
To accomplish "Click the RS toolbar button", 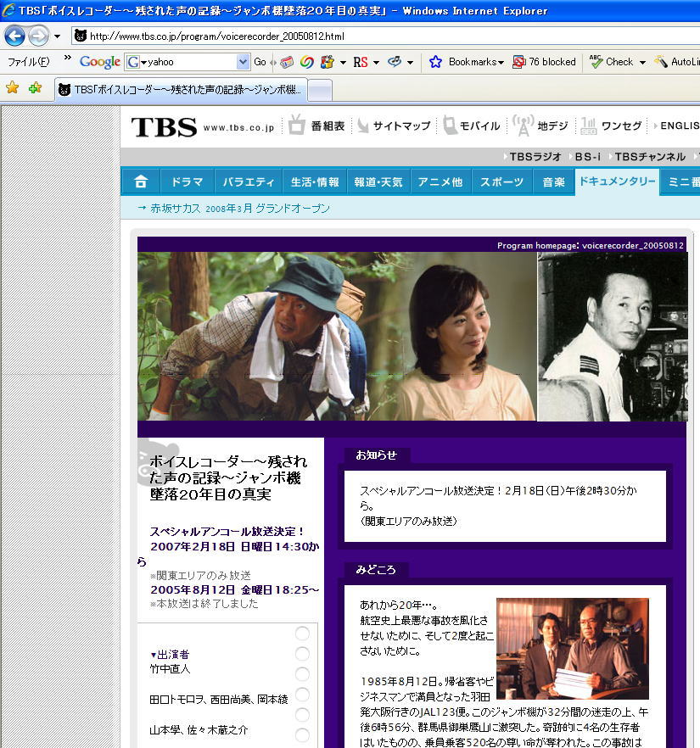I will (361, 62).
